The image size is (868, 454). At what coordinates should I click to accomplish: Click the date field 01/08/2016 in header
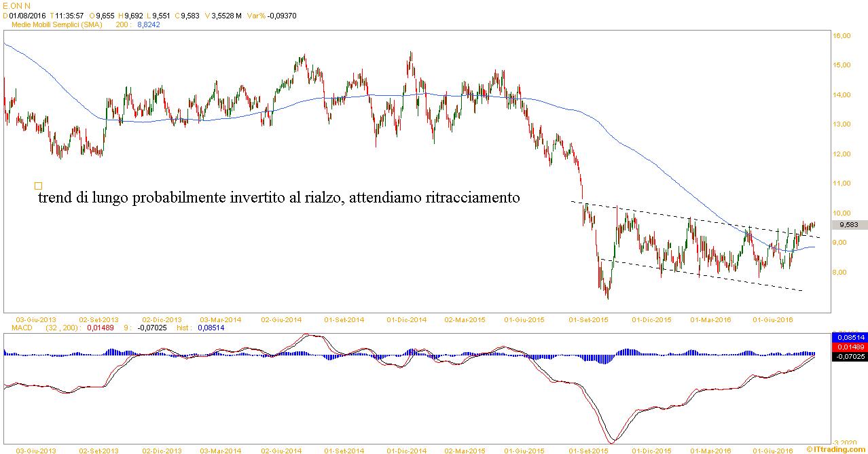(27, 15)
